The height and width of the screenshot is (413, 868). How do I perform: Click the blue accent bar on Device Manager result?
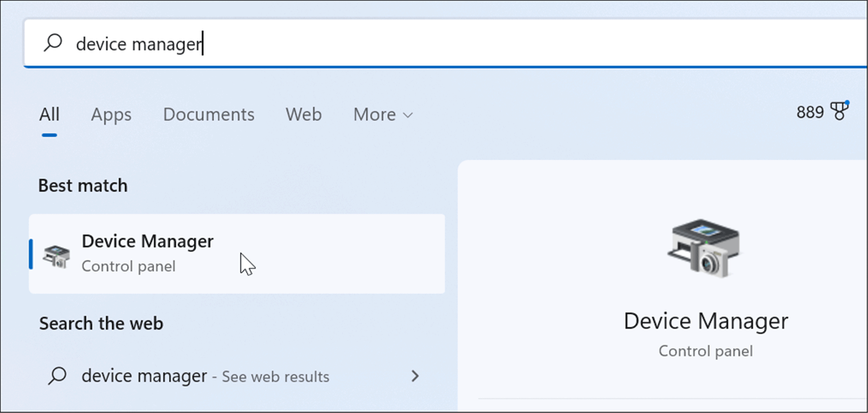[31, 254]
